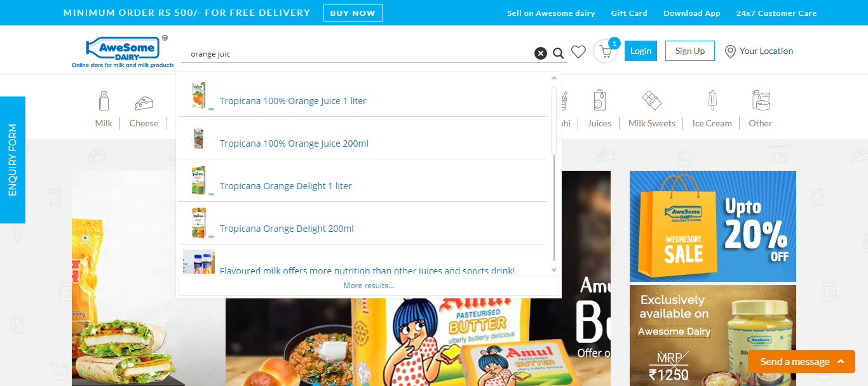Click Your Location text

(x=766, y=51)
